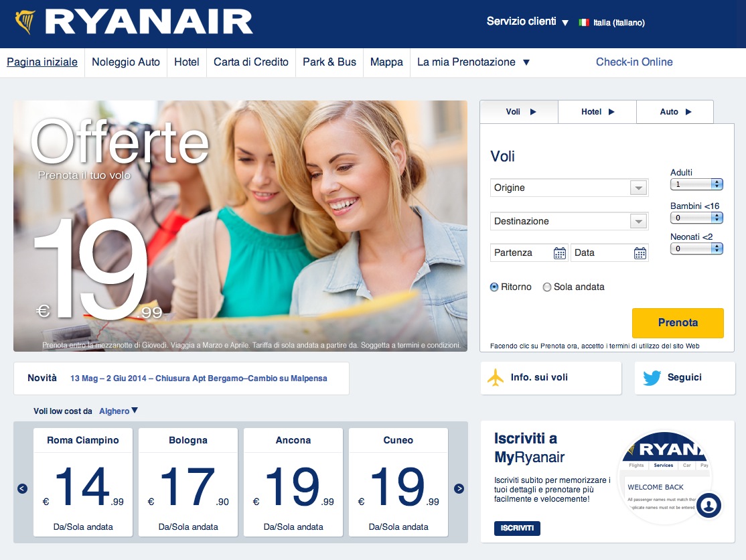Open the Offerte €19.99 promo banner
The image size is (746, 560).
coord(240,226)
